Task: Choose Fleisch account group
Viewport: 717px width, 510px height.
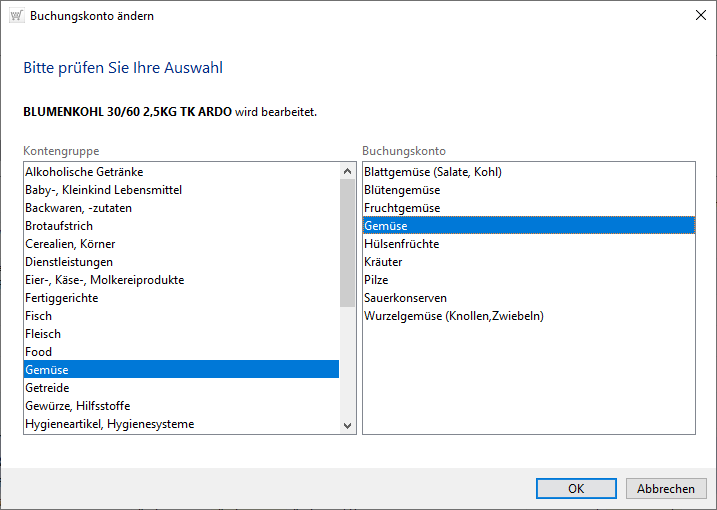Action: (43, 334)
